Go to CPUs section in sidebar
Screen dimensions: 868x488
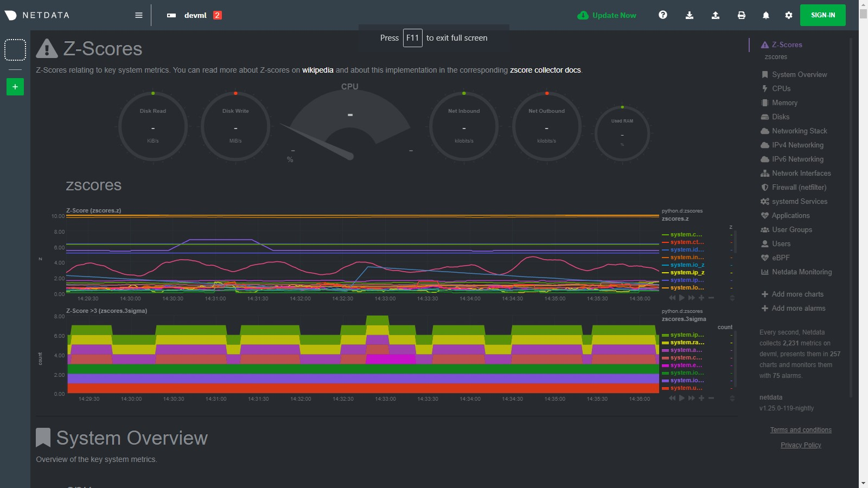(x=776, y=89)
